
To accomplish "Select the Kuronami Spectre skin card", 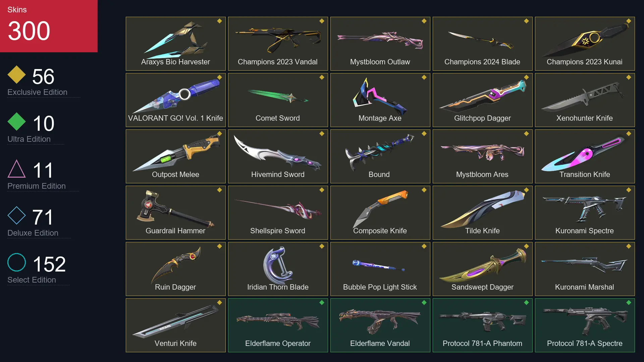I will pos(585,213).
